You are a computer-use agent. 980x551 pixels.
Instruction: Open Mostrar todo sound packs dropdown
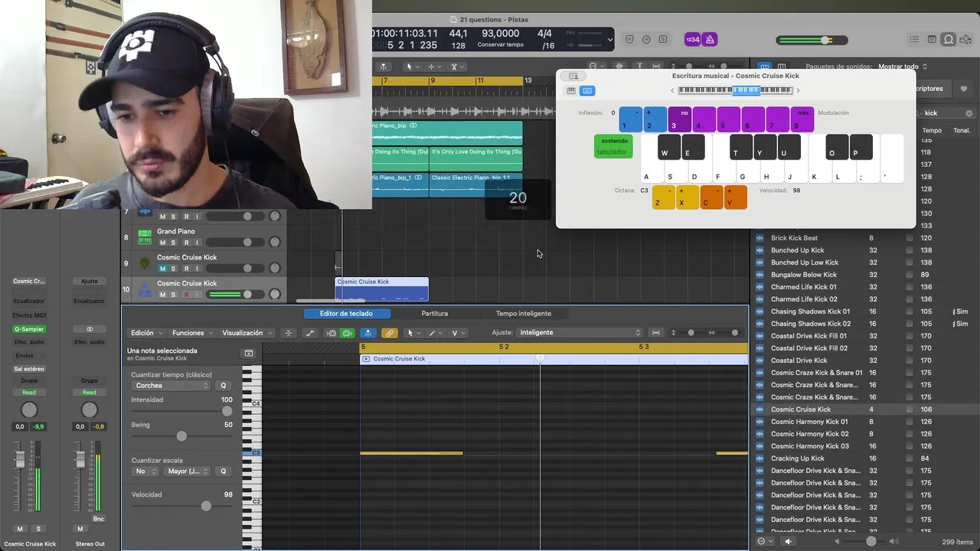(x=903, y=67)
